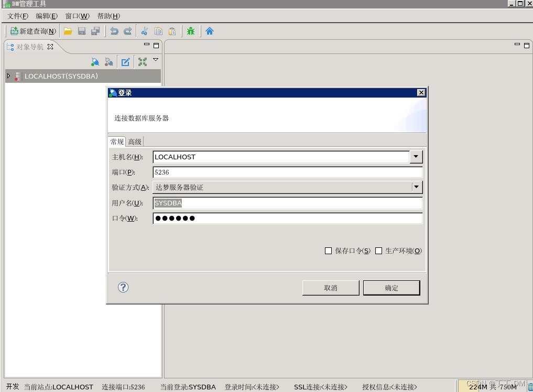The width and height of the screenshot is (533, 392).
Task: Open a new query with 新建查询
Action: tap(33, 31)
